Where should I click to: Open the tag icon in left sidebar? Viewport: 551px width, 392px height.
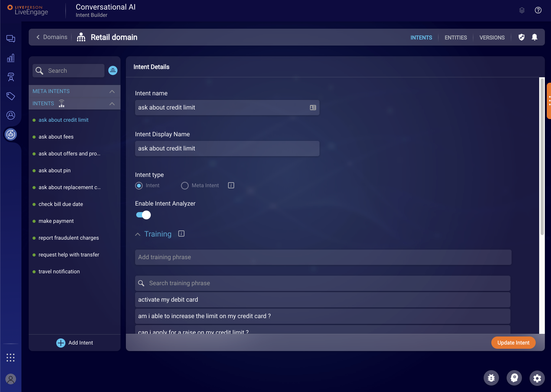(11, 96)
